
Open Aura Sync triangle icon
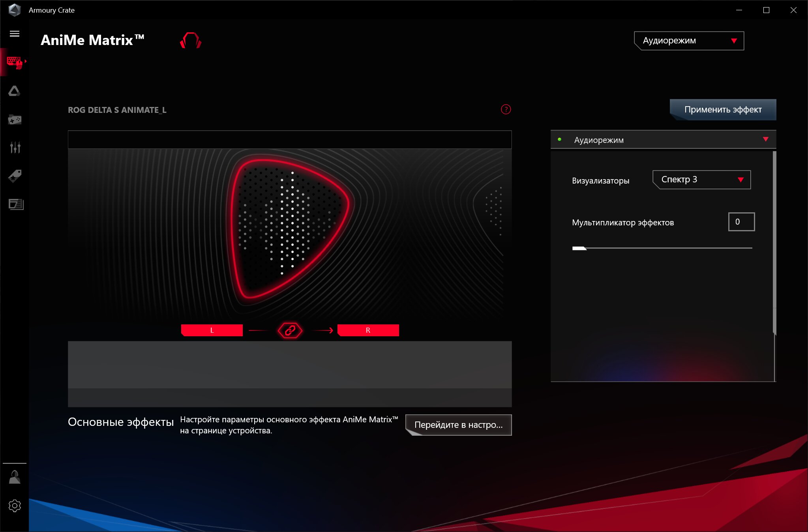pos(15,91)
